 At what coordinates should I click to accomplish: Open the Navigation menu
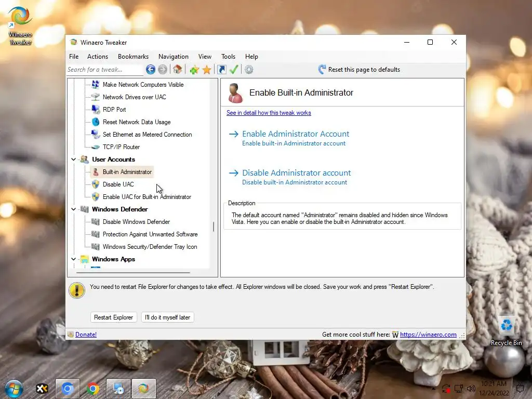click(x=174, y=57)
